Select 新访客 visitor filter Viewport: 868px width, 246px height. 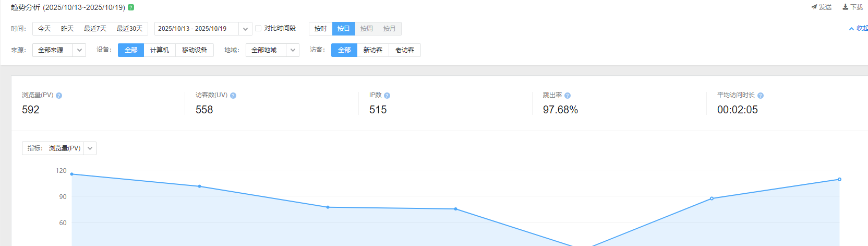[x=373, y=50]
